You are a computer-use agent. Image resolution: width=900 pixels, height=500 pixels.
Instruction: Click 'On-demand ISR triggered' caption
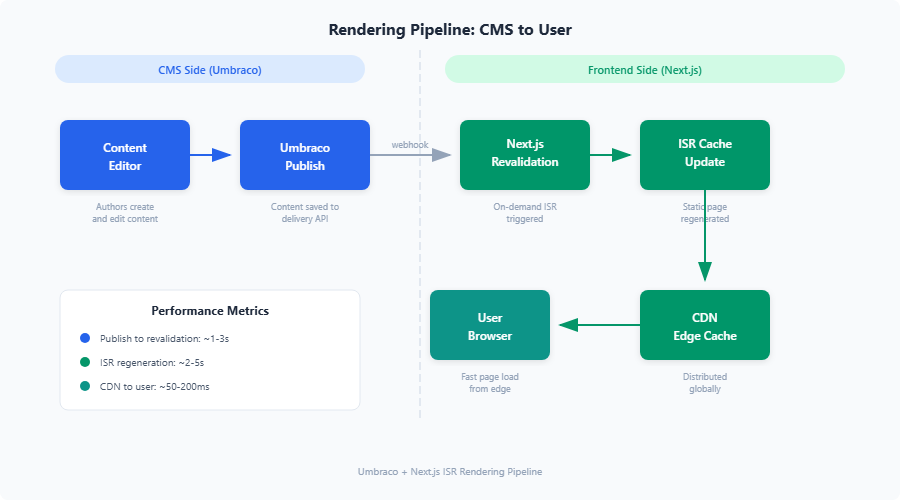click(x=525, y=212)
